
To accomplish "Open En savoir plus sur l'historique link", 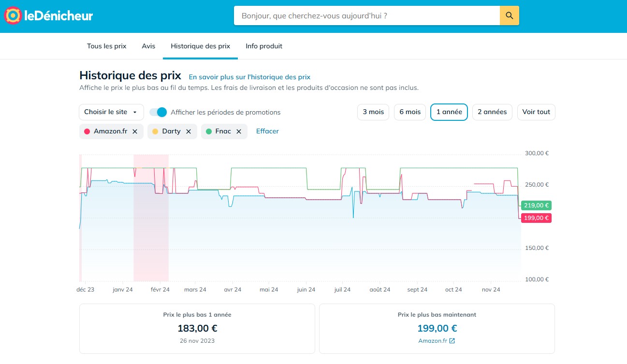I will pos(249,77).
